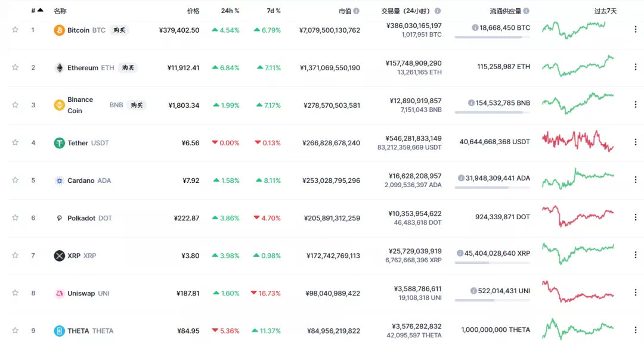This screenshot has height=345, width=644.
Task: Click Ethereum 24h volume ¥157,748,909,290
Action: pos(414,63)
